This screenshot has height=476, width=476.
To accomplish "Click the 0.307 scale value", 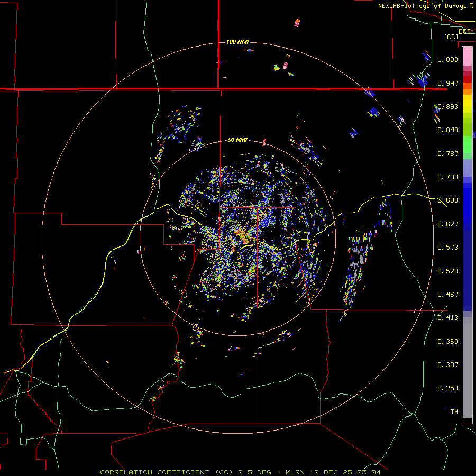I will [x=448, y=365].
